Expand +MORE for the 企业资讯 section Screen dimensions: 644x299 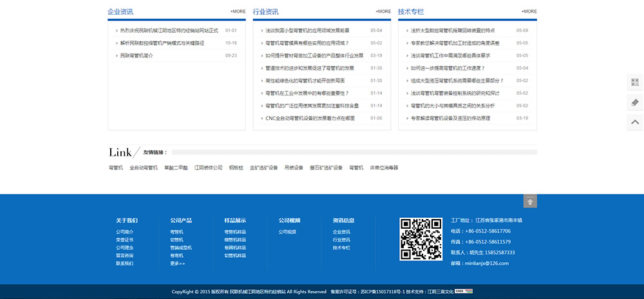[x=238, y=12]
